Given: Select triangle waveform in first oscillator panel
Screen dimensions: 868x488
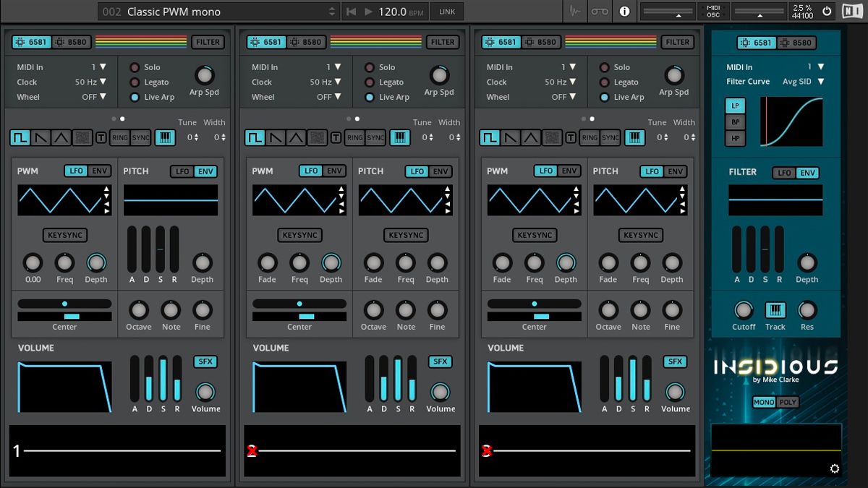Looking at the screenshot, I should click(61, 137).
